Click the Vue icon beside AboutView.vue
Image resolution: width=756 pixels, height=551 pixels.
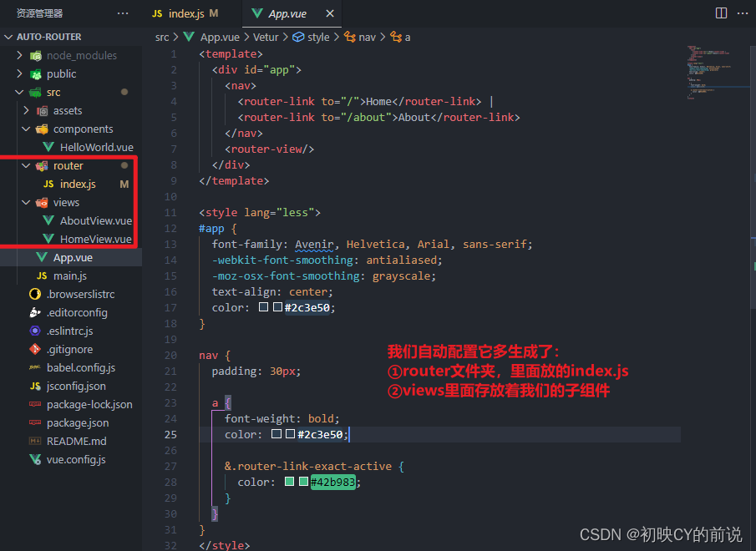click(x=48, y=220)
